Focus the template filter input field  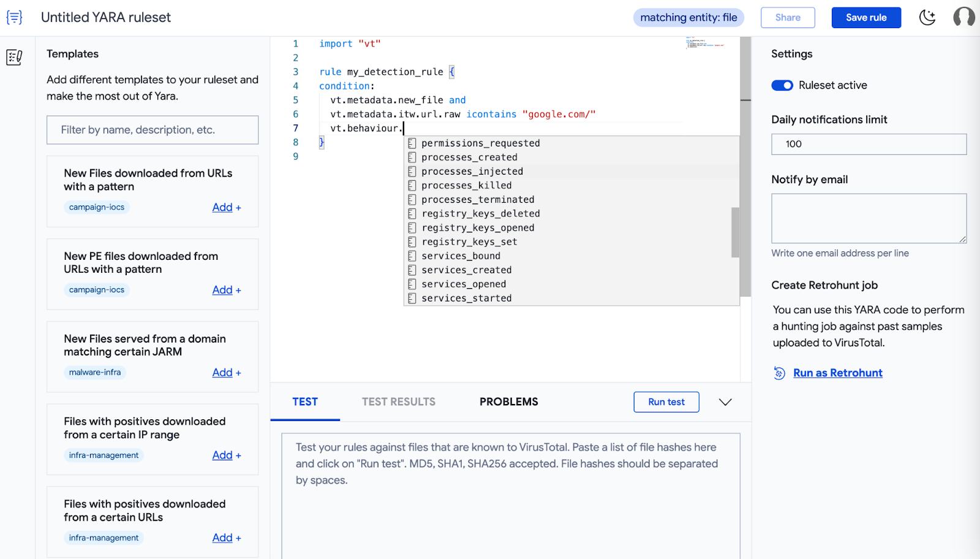153,130
